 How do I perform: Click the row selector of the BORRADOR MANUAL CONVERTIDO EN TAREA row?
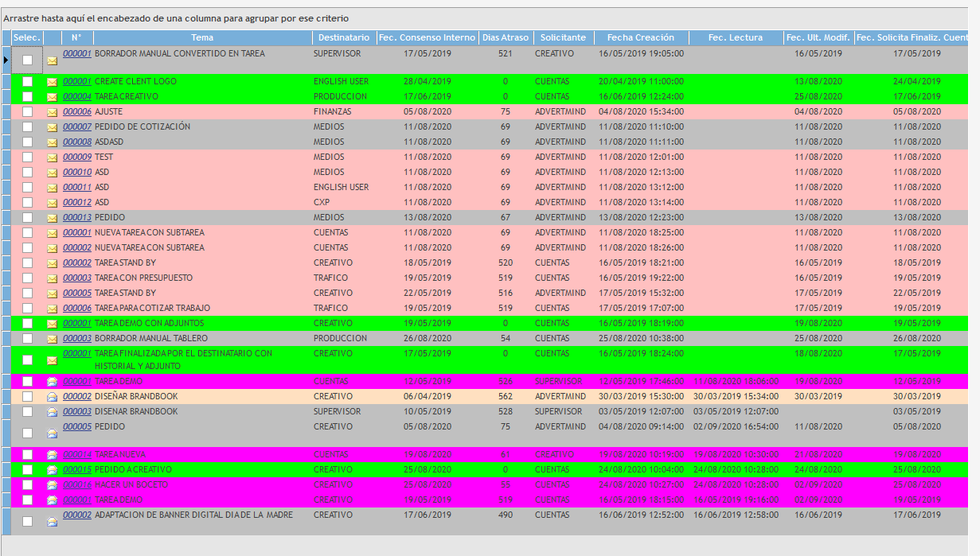point(7,60)
